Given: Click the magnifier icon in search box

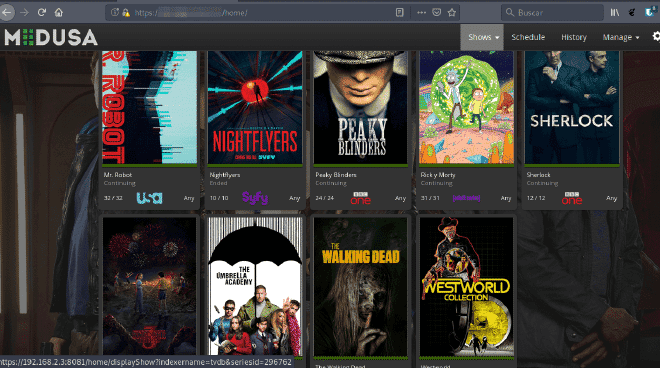Looking at the screenshot, I should point(510,12).
